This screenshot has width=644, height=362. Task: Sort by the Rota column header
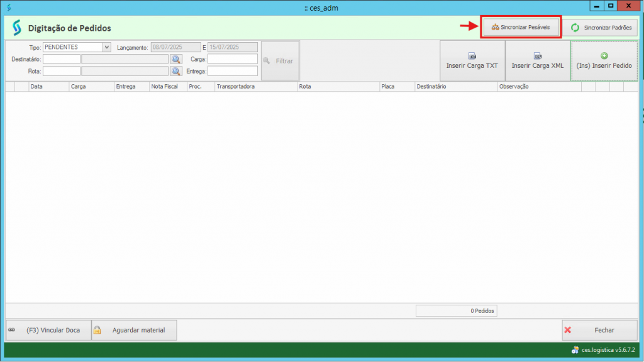pyautogui.click(x=338, y=87)
